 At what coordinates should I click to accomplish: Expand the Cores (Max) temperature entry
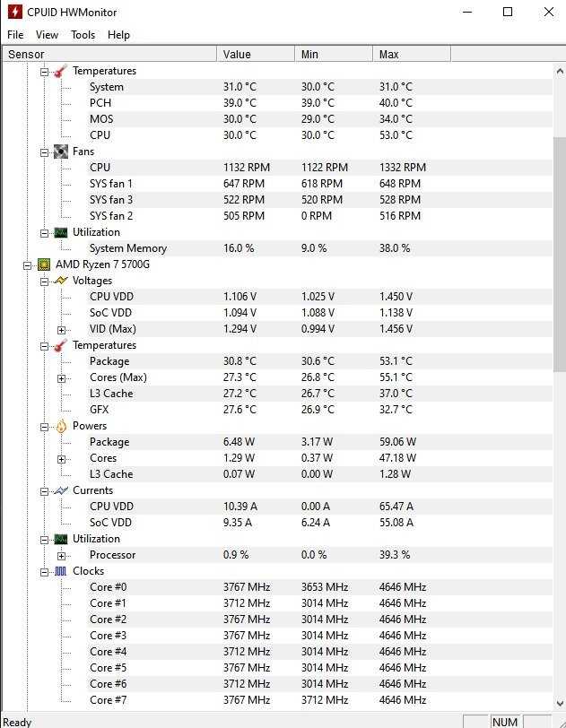pyautogui.click(x=61, y=377)
